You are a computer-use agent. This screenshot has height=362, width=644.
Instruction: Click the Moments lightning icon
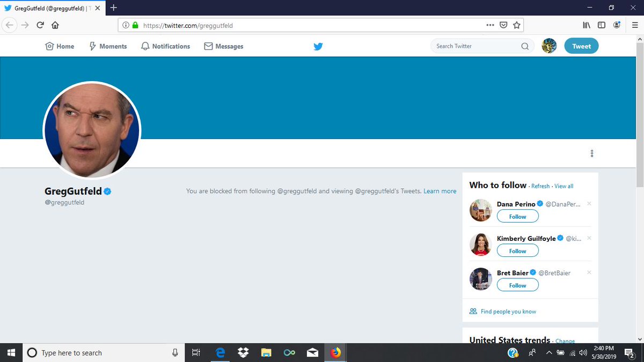[x=92, y=46]
